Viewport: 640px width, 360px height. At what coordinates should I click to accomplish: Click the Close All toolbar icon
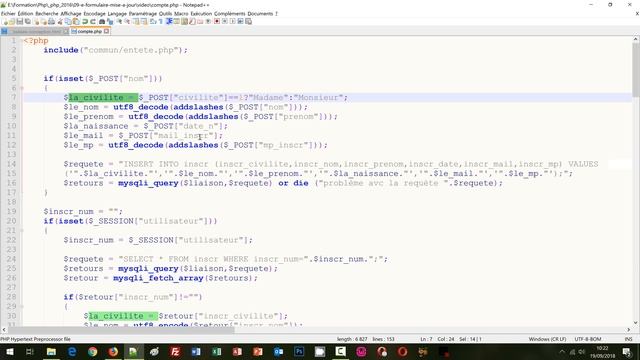click(x=44, y=21)
